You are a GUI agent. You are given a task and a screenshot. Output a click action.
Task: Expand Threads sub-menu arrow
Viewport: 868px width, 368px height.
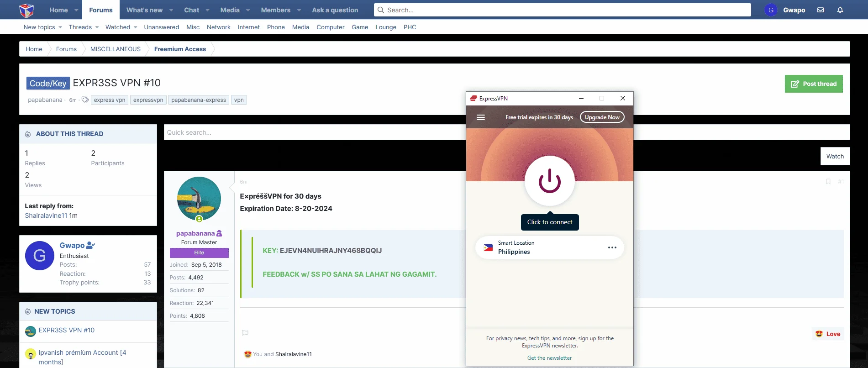coord(97,27)
